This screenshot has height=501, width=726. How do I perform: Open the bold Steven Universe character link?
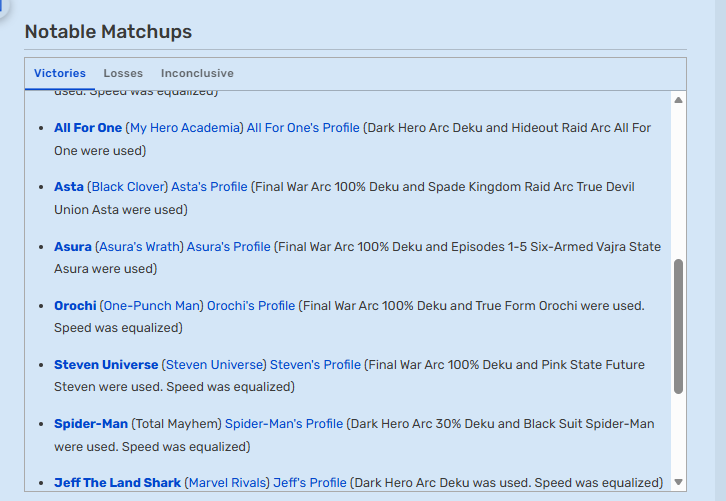106,365
